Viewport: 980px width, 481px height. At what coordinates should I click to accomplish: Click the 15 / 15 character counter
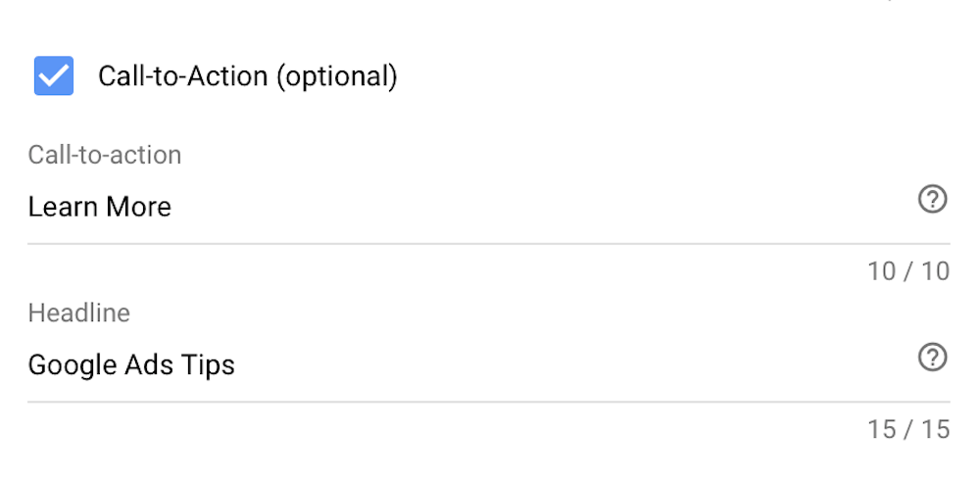[x=908, y=429]
